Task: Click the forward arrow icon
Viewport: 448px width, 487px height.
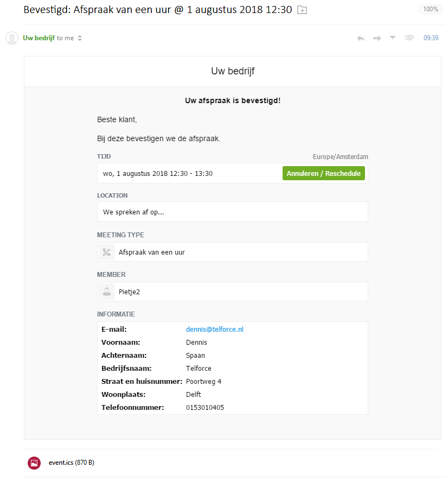Action: tap(377, 38)
